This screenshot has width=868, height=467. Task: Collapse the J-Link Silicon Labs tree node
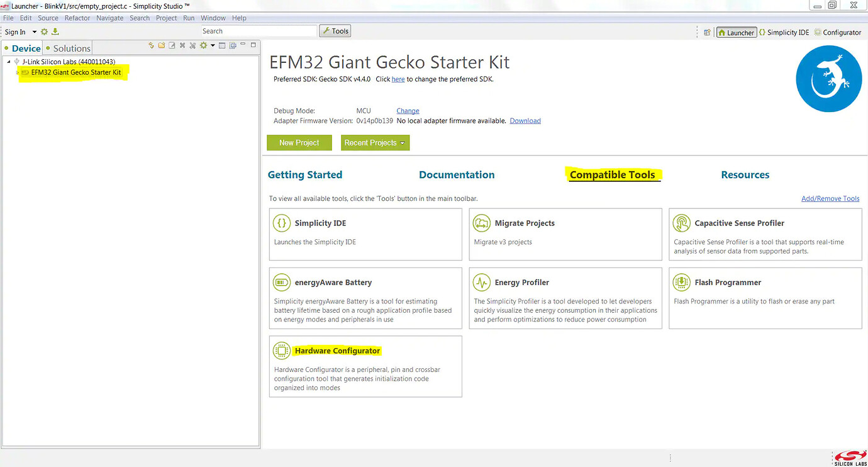tap(8, 61)
